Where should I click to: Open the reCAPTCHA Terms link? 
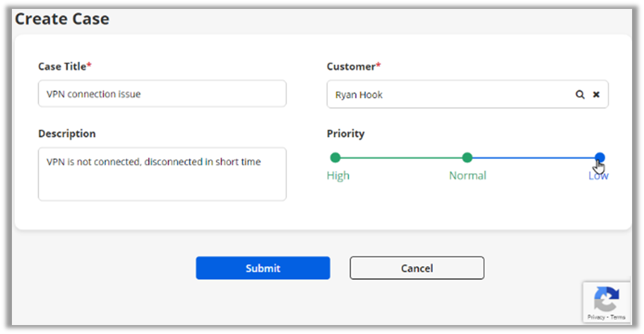[x=618, y=317]
